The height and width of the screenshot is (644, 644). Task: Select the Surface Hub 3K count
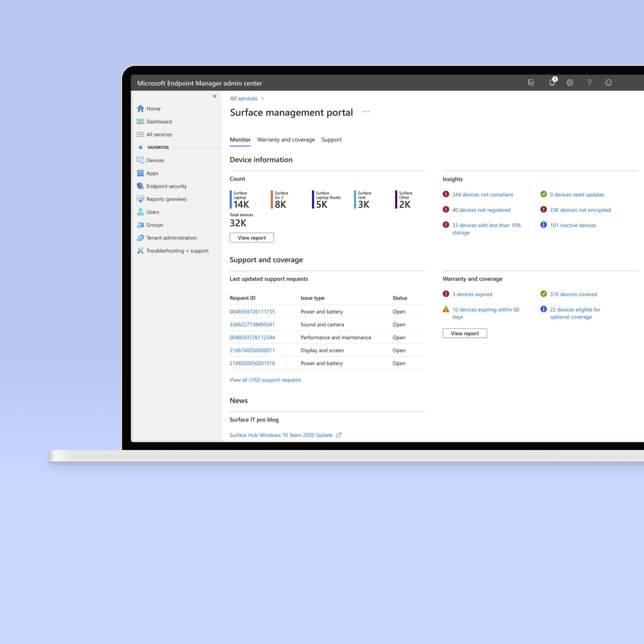click(x=363, y=200)
